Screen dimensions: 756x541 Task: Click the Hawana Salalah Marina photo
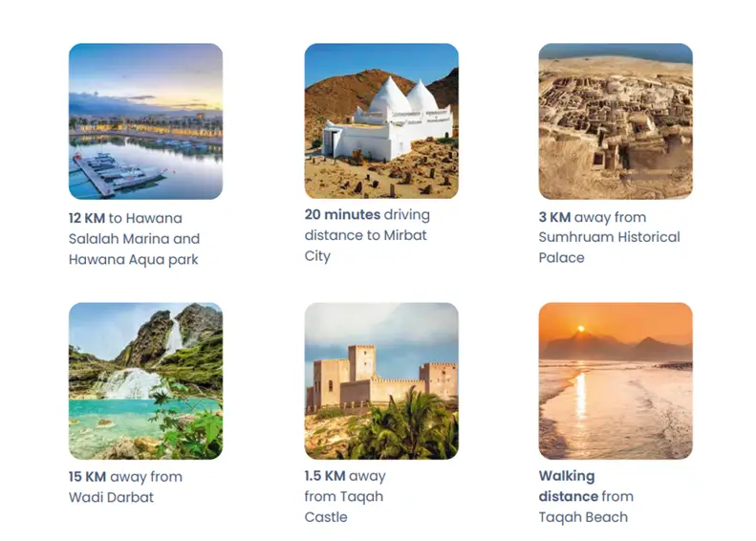point(145,121)
